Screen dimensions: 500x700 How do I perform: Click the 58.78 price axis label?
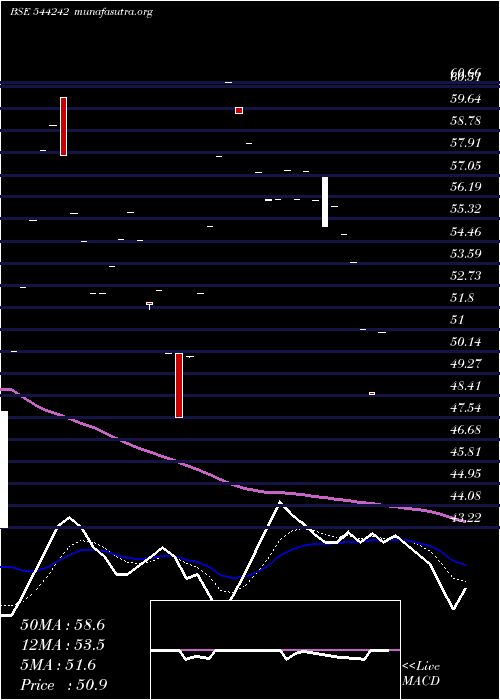tap(466, 121)
